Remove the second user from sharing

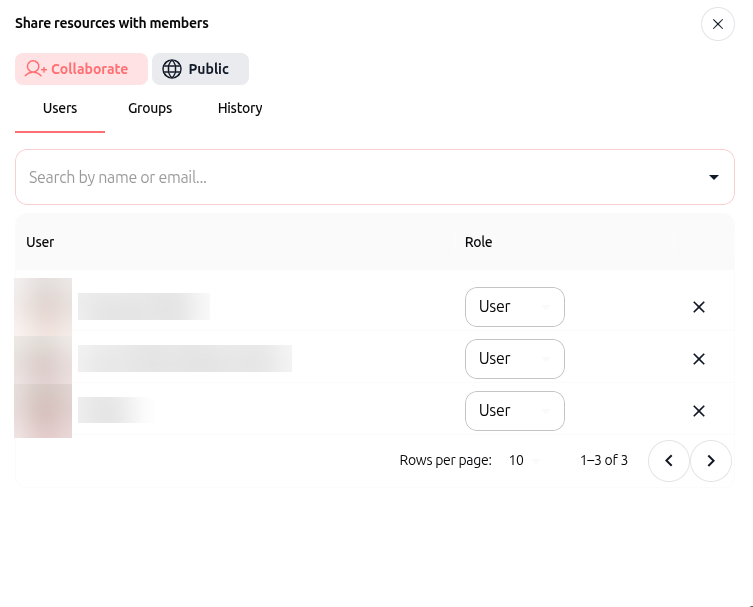point(699,359)
